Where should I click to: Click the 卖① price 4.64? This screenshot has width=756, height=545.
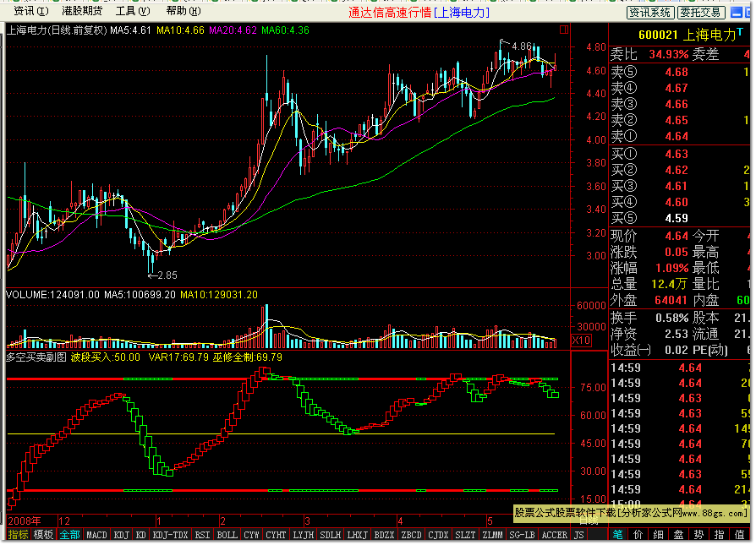(677, 136)
